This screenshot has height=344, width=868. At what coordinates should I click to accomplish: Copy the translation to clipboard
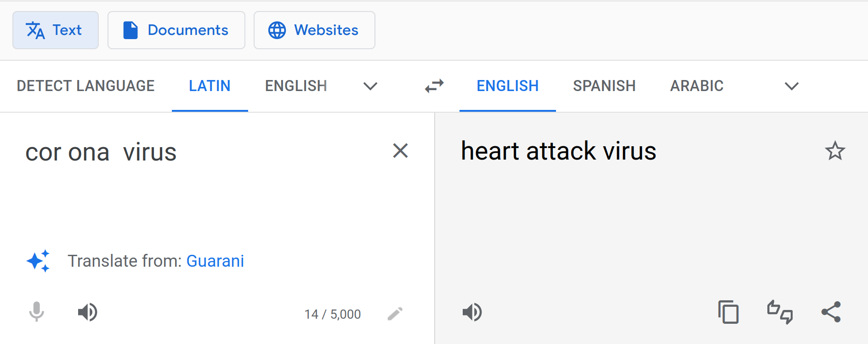tap(728, 312)
